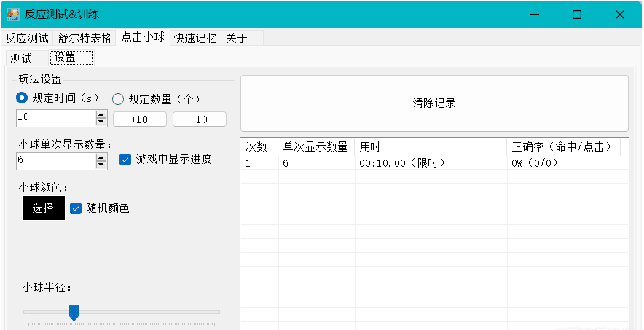The image size is (644, 330).
Task: Click the time value field showing 10
Action: pos(56,118)
